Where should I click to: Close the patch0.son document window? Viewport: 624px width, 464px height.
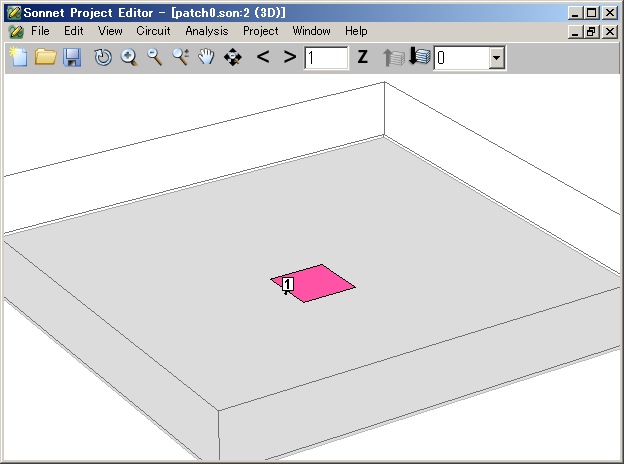[x=610, y=31]
